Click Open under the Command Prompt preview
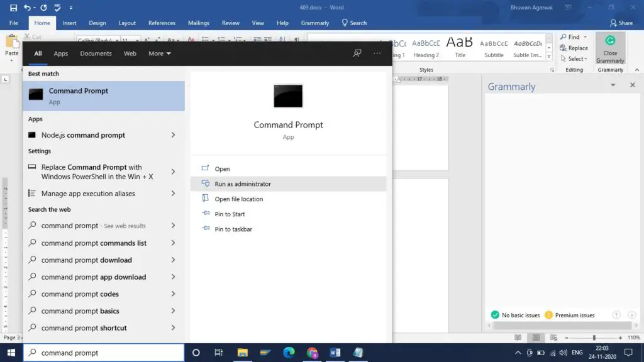 288,168
